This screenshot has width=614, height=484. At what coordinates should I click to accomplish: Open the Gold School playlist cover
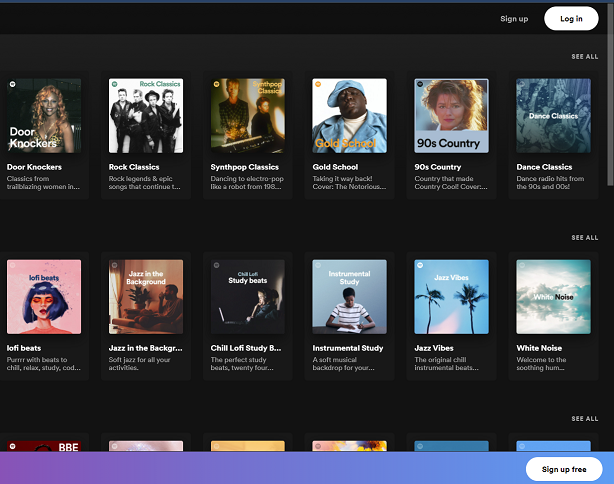[350, 115]
